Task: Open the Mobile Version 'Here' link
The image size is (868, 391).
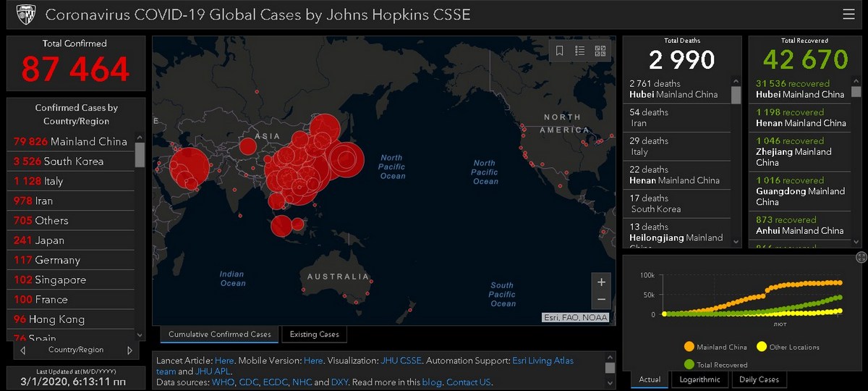Action: point(313,360)
